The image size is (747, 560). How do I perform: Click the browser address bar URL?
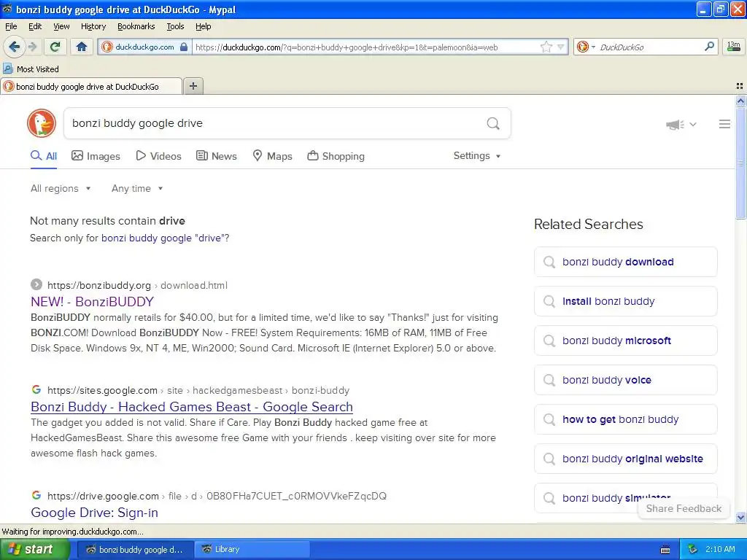(x=347, y=47)
